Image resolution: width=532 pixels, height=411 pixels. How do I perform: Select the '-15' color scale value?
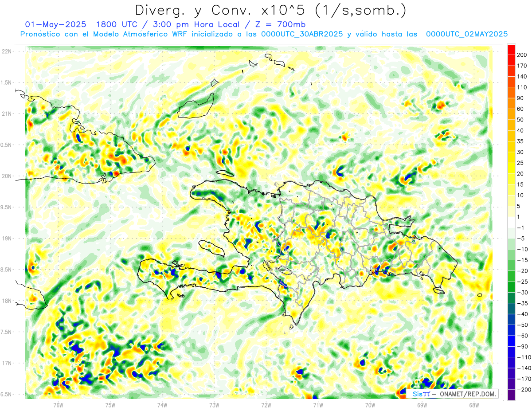[523, 260]
